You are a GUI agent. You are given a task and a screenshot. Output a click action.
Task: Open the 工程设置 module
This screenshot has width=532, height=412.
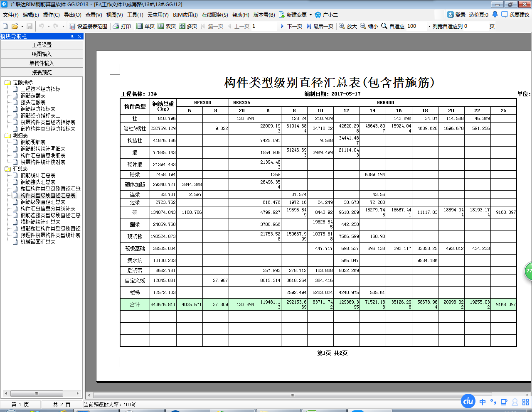click(x=42, y=45)
